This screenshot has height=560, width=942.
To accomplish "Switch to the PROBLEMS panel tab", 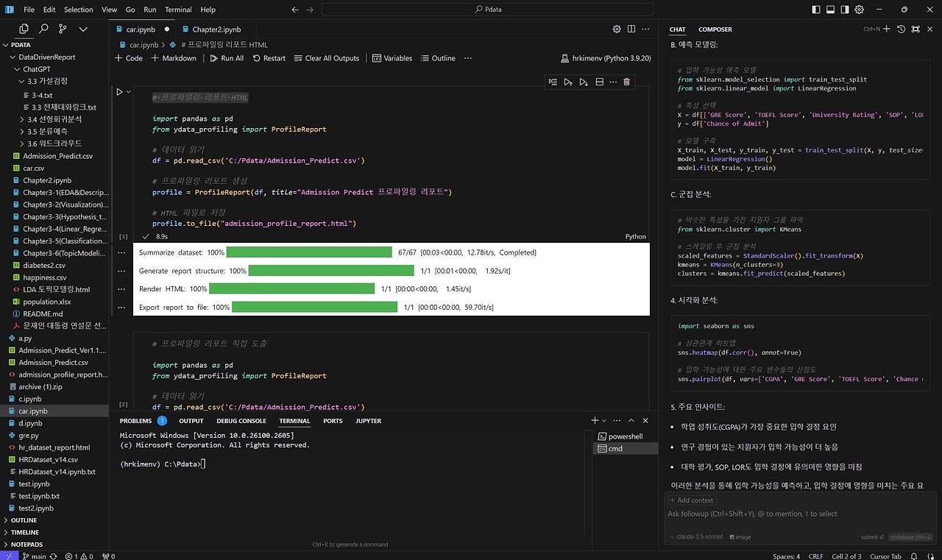I will pos(136,421).
